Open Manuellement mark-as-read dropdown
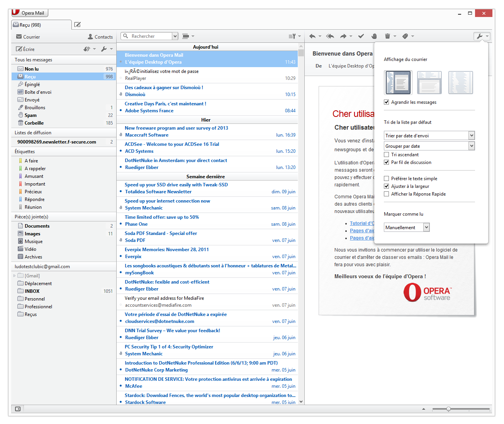The height and width of the screenshot is (424, 504). point(407,227)
